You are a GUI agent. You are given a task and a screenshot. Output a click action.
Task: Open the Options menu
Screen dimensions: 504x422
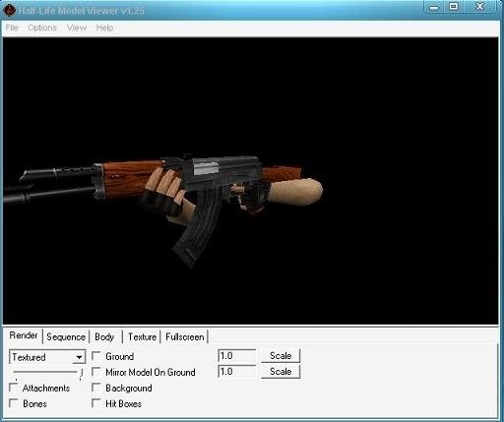pos(42,28)
